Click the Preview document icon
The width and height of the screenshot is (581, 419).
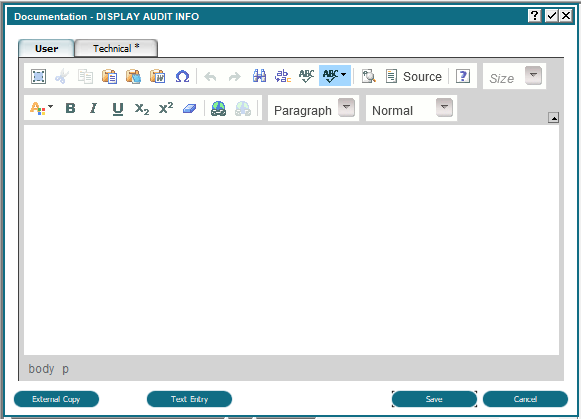(x=368, y=76)
